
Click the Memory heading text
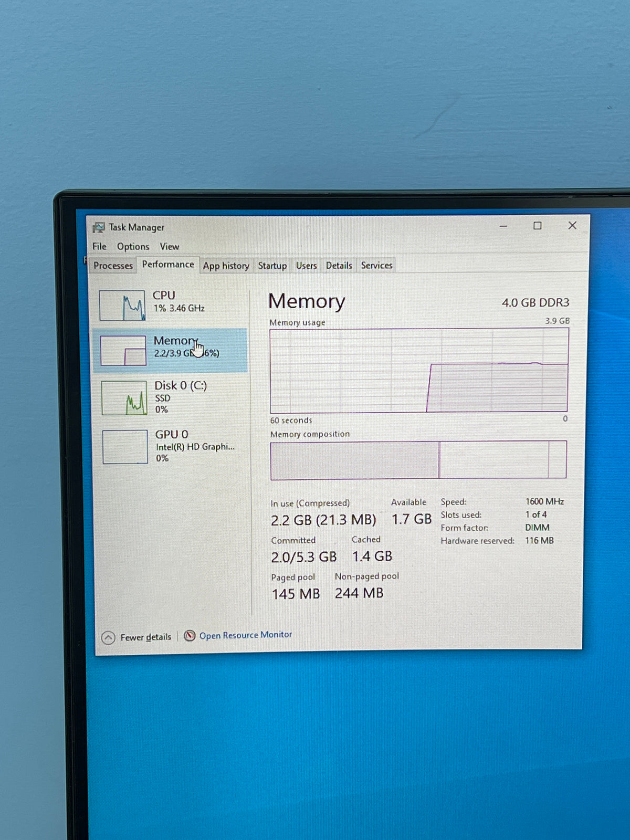point(307,301)
